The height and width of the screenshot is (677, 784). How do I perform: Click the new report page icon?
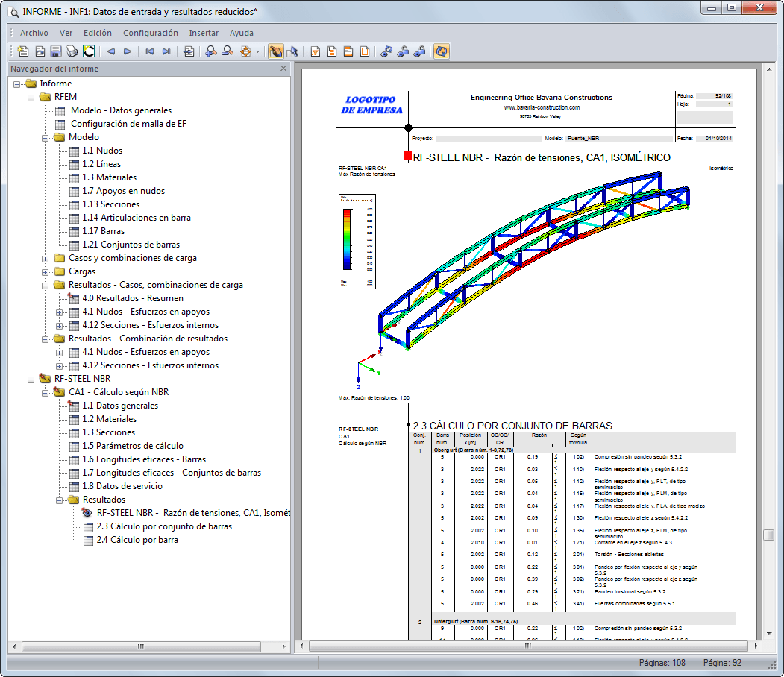[22, 51]
